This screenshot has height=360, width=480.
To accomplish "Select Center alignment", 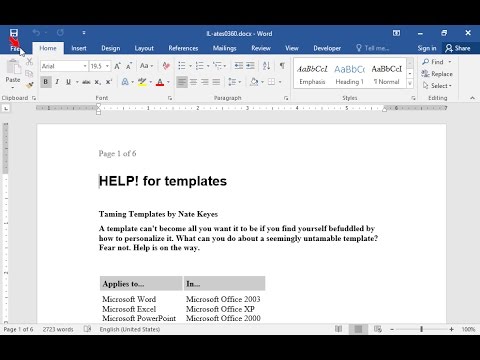I will click(193, 82).
